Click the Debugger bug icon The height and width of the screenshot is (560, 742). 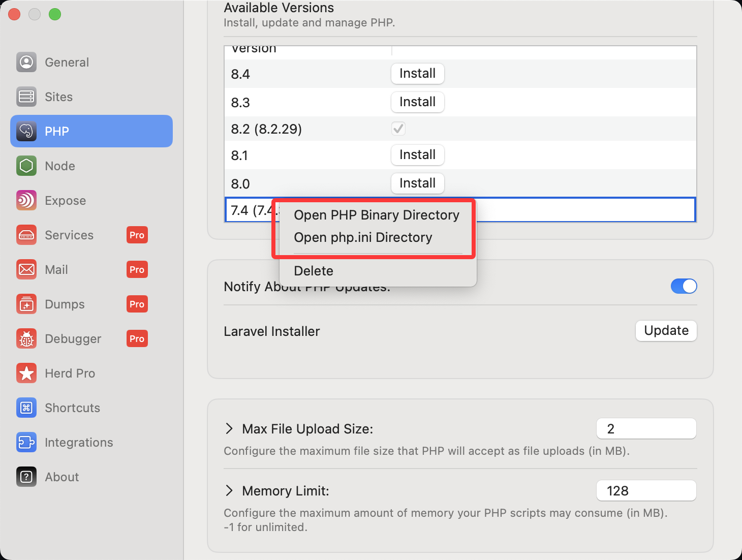26,338
